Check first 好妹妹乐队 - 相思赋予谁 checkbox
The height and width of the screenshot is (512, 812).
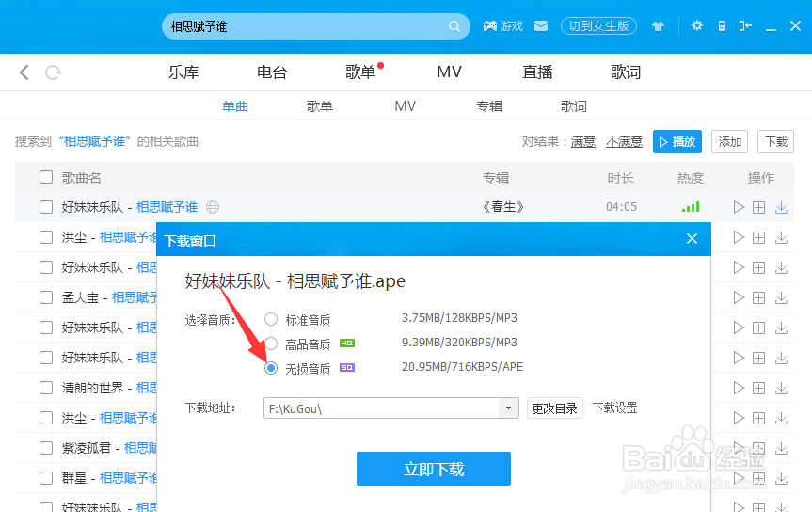[46, 207]
